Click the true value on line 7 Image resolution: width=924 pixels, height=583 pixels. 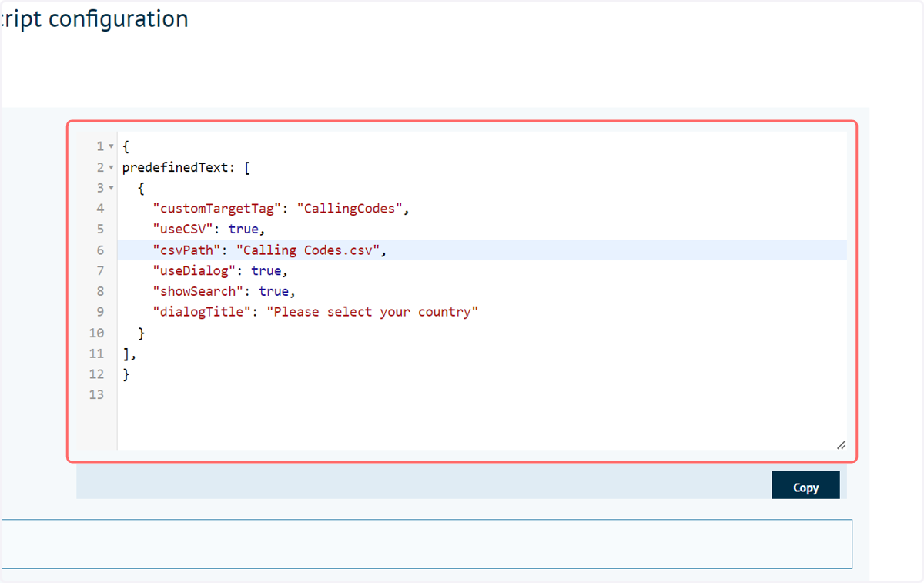tap(266, 270)
